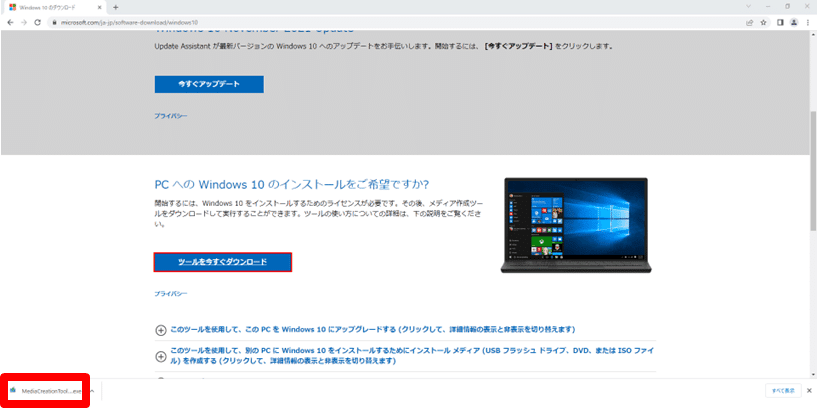
Task: Click すべて表示 to show all downloads
Action: pyautogui.click(x=783, y=390)
